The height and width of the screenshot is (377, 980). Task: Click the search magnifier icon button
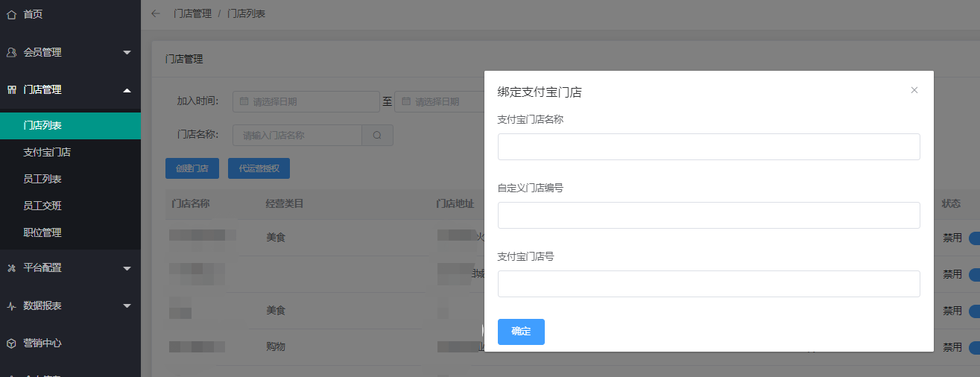pyautogui.click(x=377, y=136)
